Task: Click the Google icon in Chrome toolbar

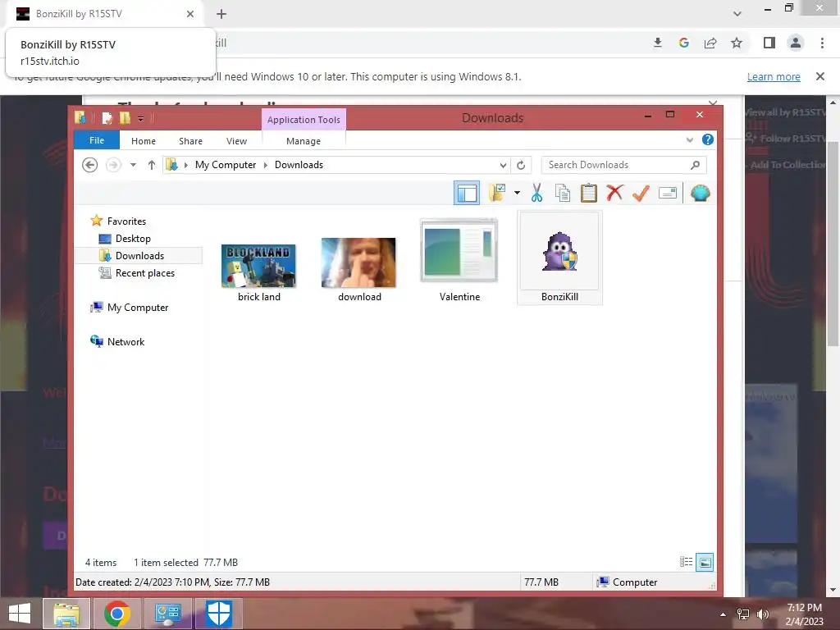Action: point(684,43)
